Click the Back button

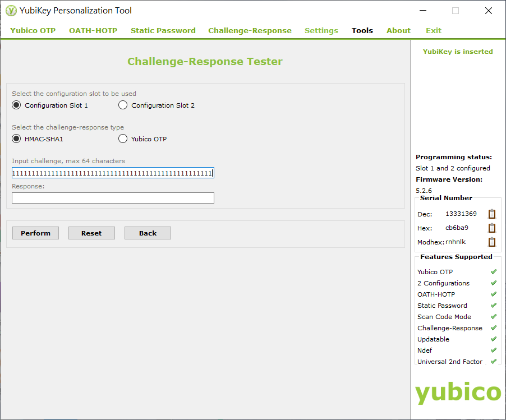(x=148, y=233)
